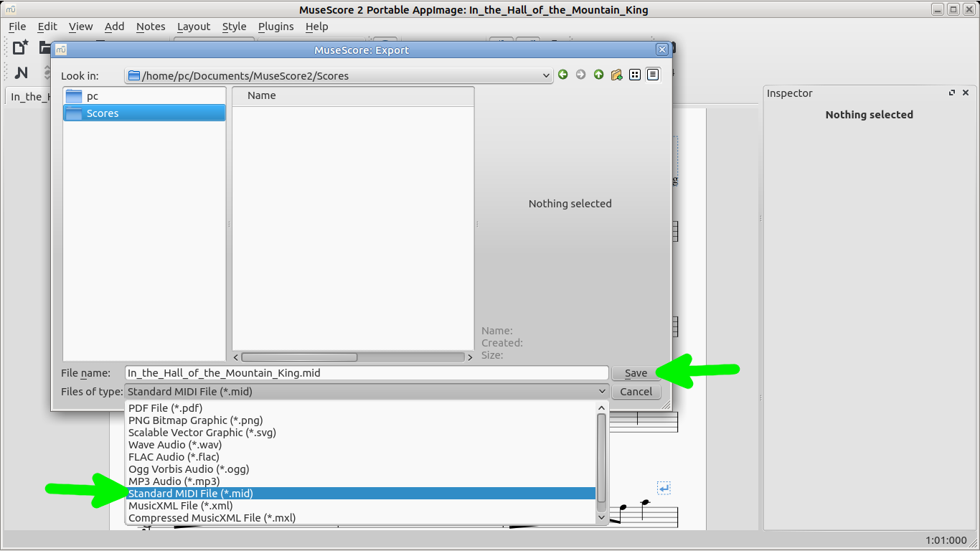
Task: Select the In_the_Hall score tab
Action: 29,97
